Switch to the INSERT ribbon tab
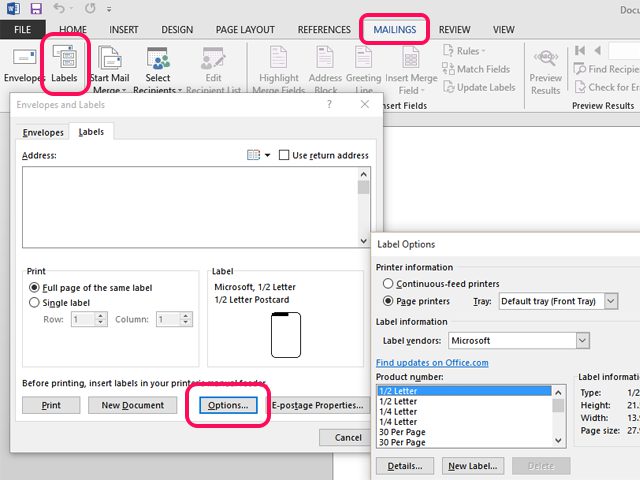Screen dimensions: 640x480 (x=124, y=30)
